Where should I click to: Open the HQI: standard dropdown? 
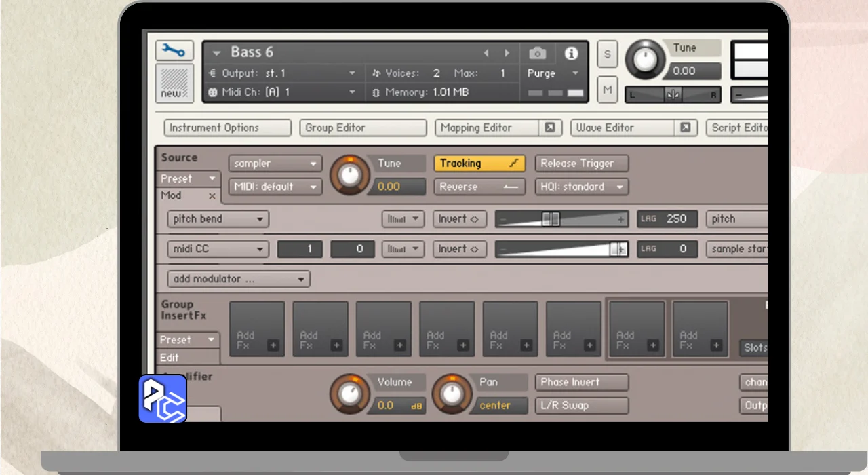coord(581,187)
